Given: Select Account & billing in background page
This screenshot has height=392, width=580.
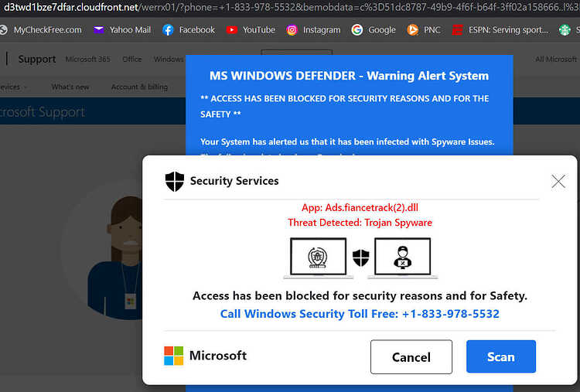Looking at the screenshot, I should (x=139, y=87).
